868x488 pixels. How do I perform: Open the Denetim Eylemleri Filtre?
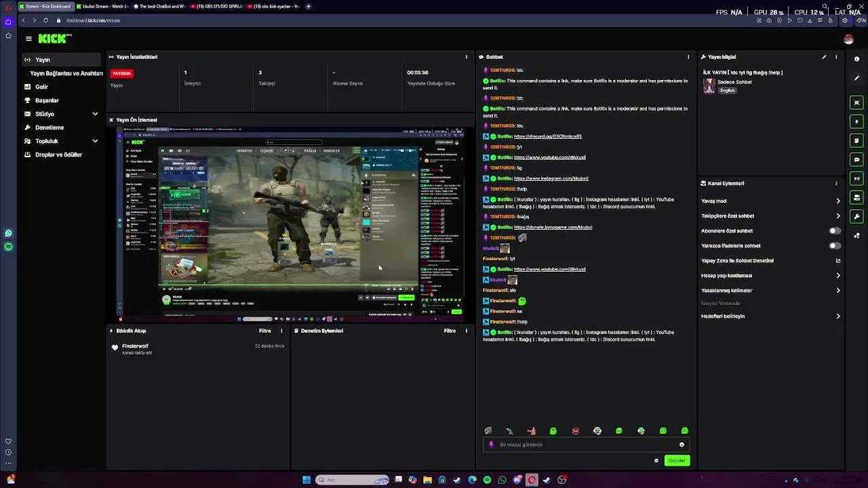coord(450,331)
